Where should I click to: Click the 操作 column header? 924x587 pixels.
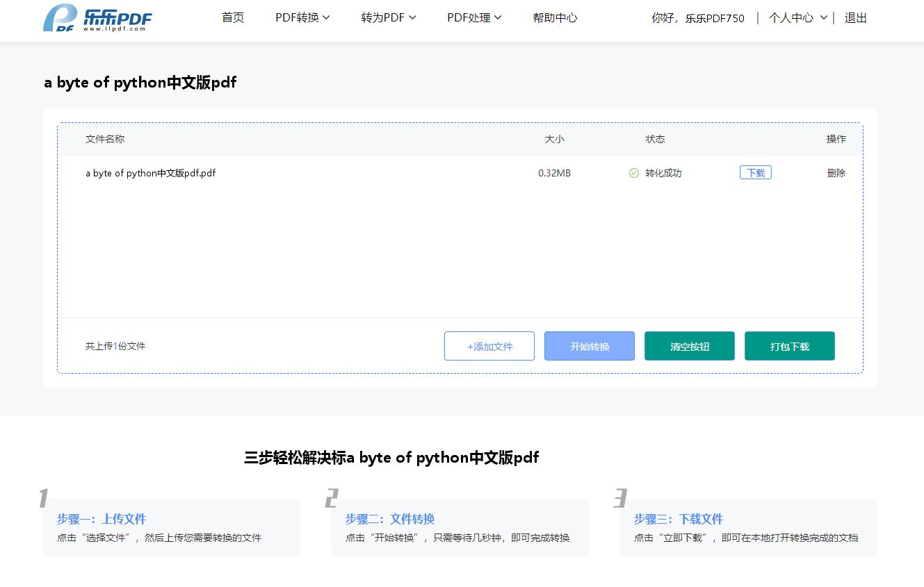point(836,139)
